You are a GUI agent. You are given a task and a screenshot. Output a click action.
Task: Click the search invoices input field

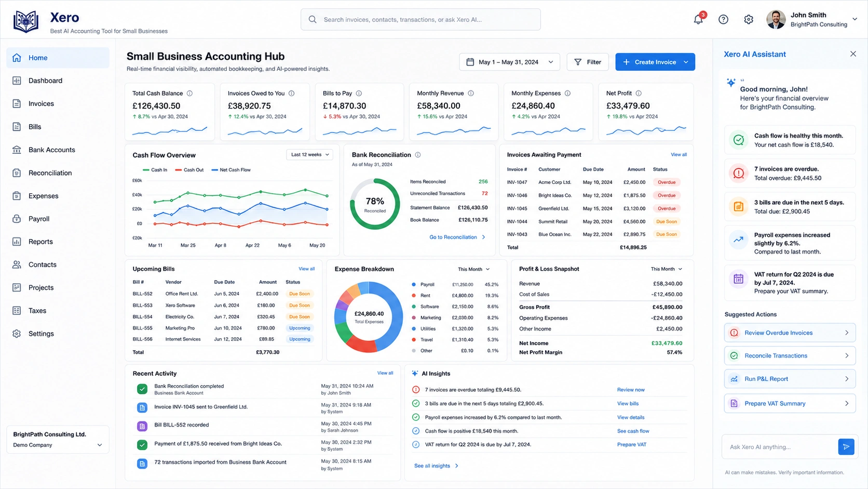pyautogui.click(x=421, y=19)
